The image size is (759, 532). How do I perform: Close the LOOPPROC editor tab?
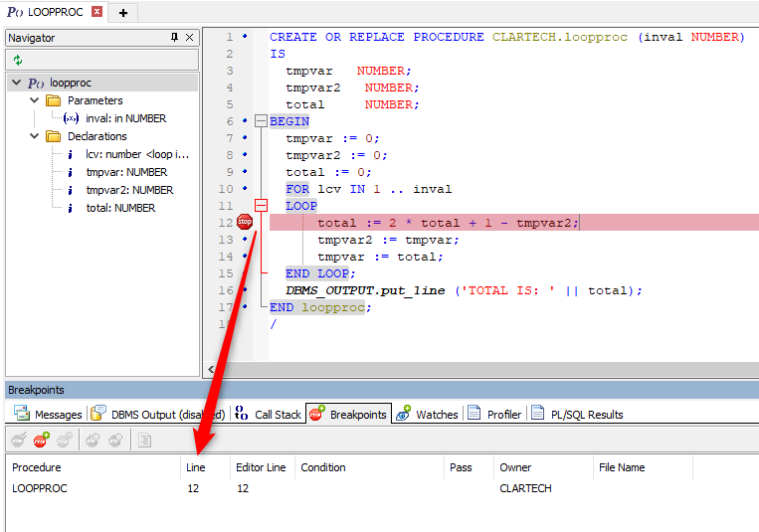97,11
